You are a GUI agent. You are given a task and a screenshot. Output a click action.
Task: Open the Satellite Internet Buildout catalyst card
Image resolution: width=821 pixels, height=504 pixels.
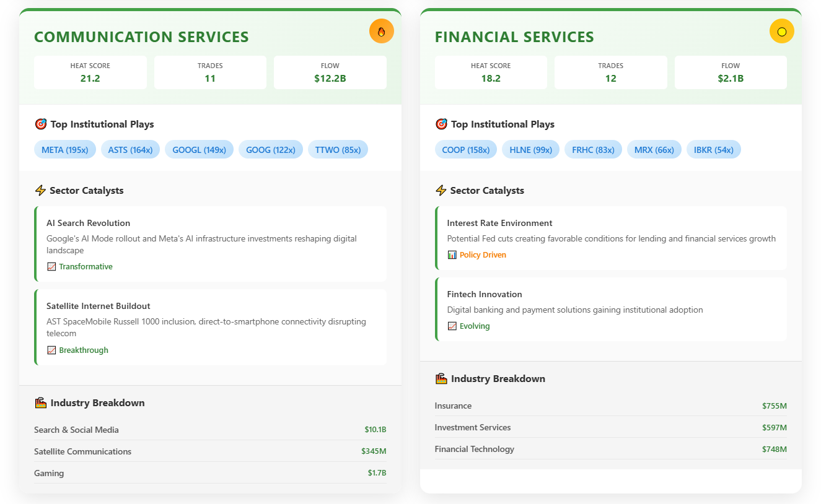(x=211, y=328)
